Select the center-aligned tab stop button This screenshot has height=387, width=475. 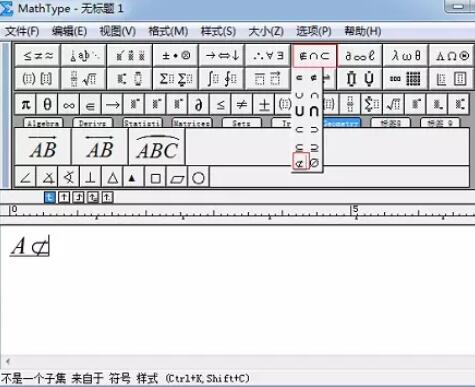coord(64,197)
